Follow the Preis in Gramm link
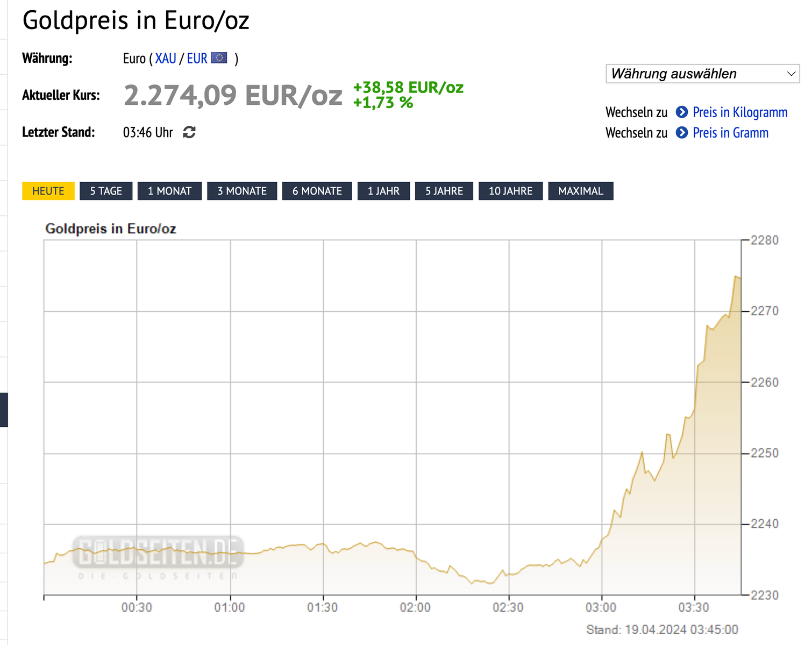Screen dimensions: 812x645 (x=730, y=132)
